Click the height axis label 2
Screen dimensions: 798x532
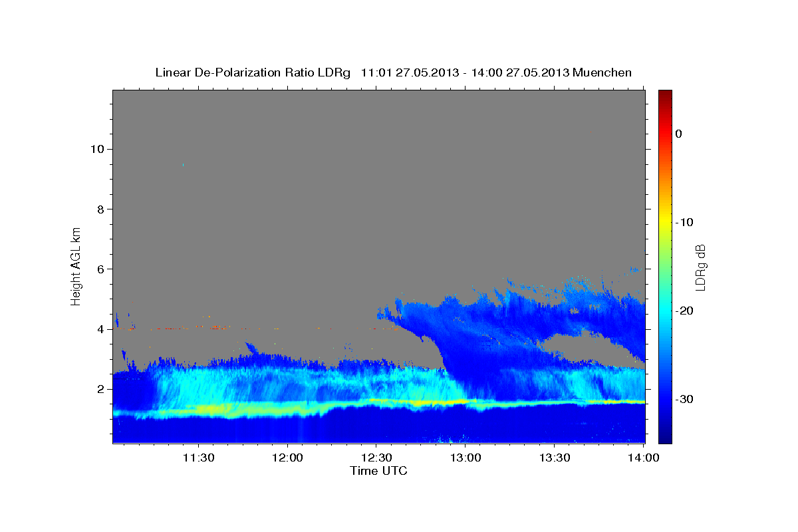[x=100, y=389]
